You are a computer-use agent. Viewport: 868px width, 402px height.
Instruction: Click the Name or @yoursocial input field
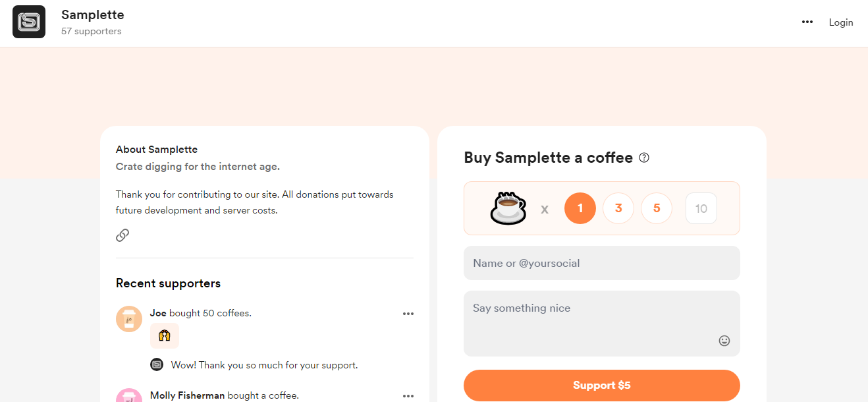point(601,262)
